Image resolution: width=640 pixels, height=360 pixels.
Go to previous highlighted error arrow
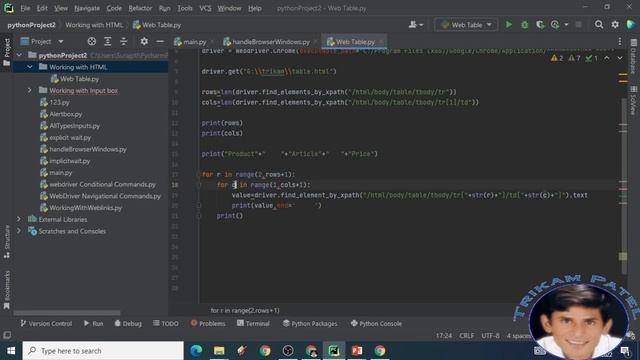(607, 58)
